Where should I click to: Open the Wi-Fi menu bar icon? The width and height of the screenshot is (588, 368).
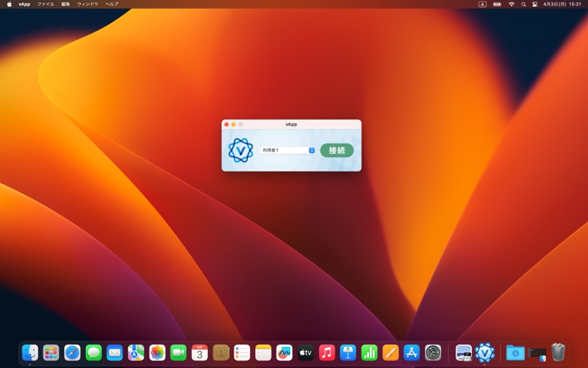tap(512, 4)
